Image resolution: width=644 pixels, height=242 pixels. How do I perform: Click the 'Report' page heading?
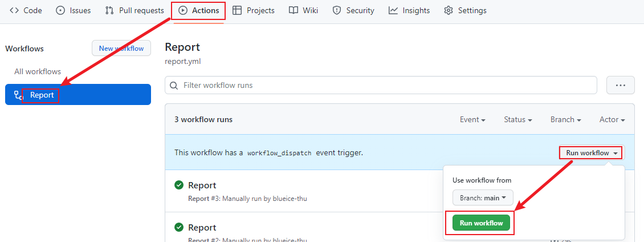pyautogui.click(x=182, y=47)
